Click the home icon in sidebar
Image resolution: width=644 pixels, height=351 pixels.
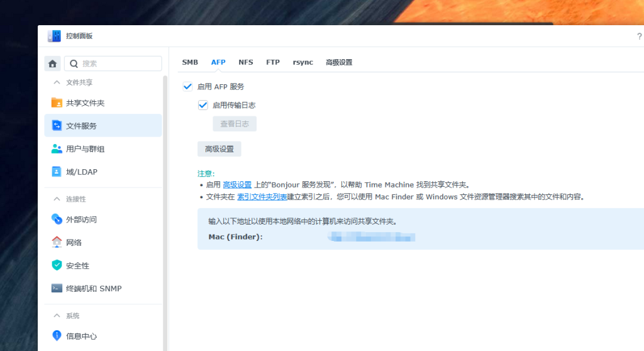[x=53, y=64]
